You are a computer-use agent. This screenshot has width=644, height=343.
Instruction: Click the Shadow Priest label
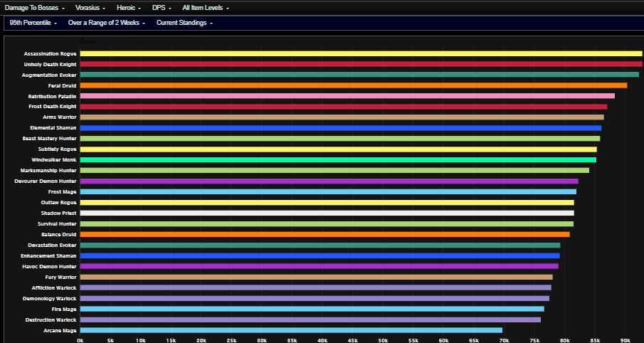pyautogui.click(x=59, y=213)
